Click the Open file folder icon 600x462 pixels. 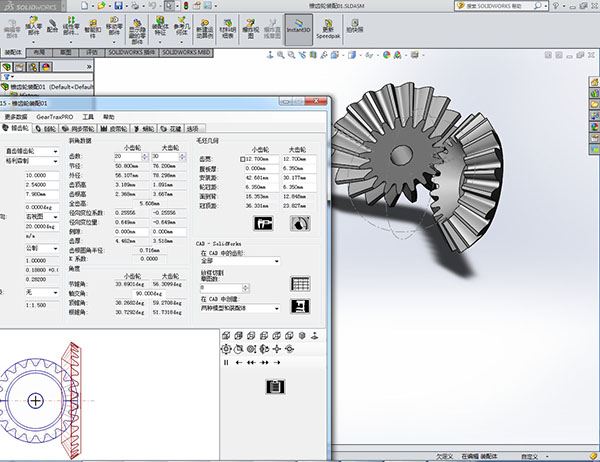101,6
